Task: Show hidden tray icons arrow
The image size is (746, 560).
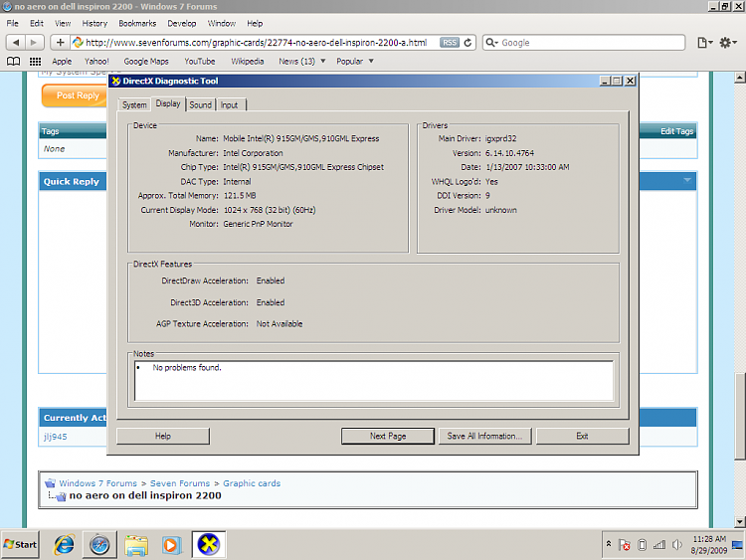Action: point(609,543)
